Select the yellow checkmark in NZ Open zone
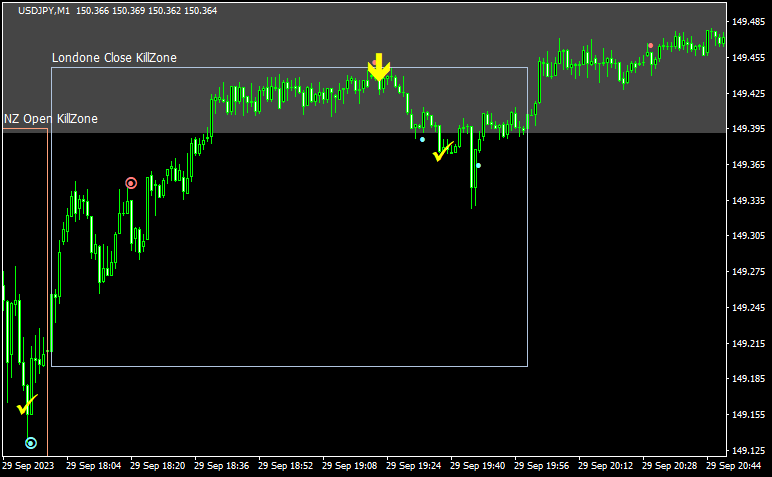 coord(27,406)
